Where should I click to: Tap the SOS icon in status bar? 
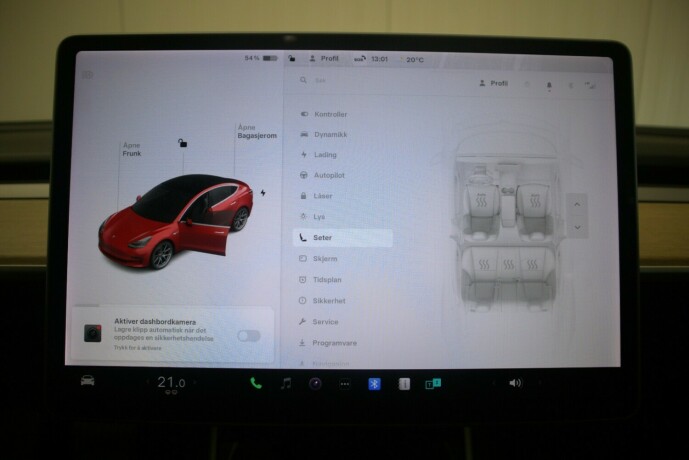359,58
